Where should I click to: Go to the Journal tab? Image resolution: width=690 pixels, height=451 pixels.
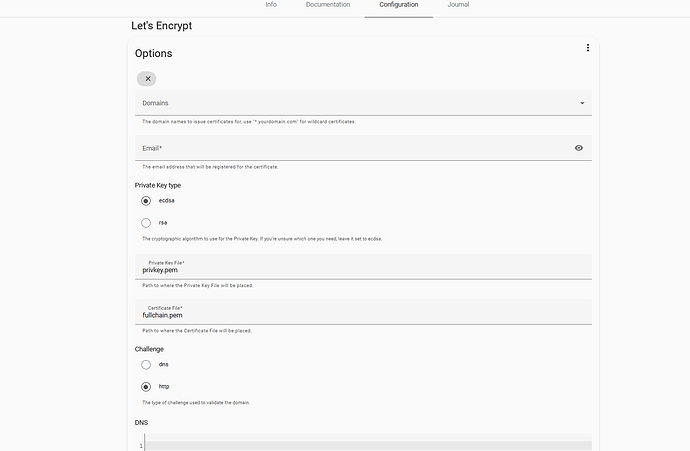tap(458, 5)
